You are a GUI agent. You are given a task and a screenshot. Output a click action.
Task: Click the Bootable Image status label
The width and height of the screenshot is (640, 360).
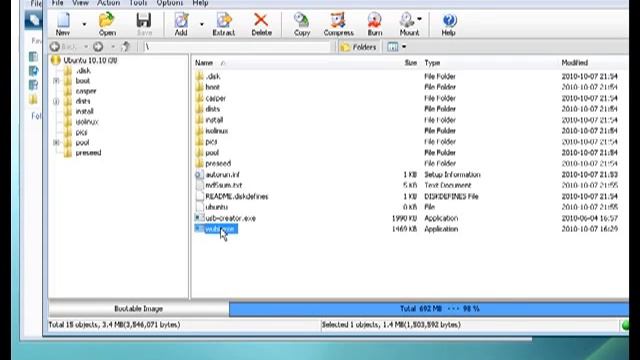tap(138, 309)
